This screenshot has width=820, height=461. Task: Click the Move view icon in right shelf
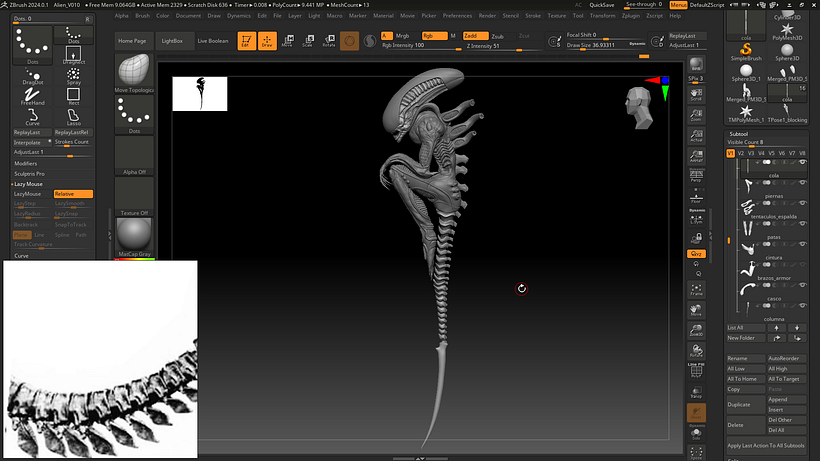coord(696,310)
